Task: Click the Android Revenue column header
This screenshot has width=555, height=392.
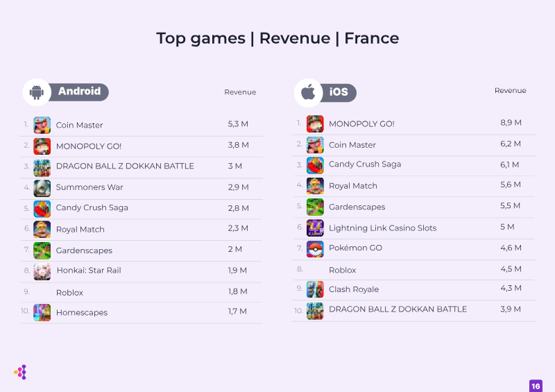Action: point(240,92)
